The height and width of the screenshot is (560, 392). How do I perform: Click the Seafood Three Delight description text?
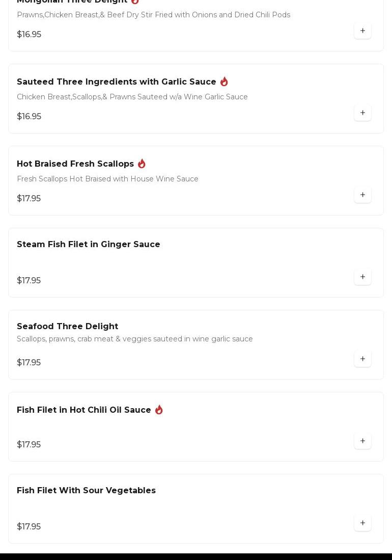coord(135,339)
